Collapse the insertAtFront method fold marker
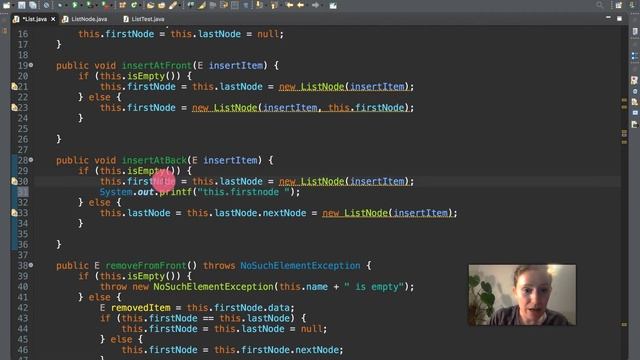 (x=31, y=65)
